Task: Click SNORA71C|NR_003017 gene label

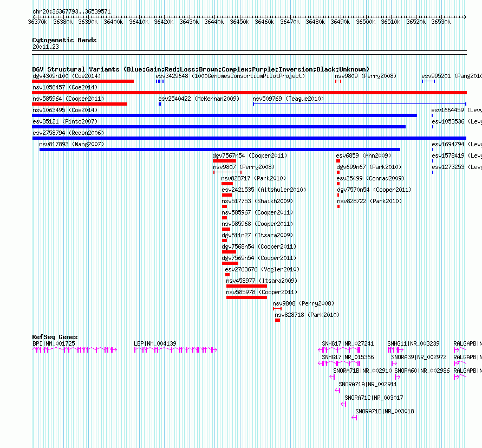Action: (374, 398)
